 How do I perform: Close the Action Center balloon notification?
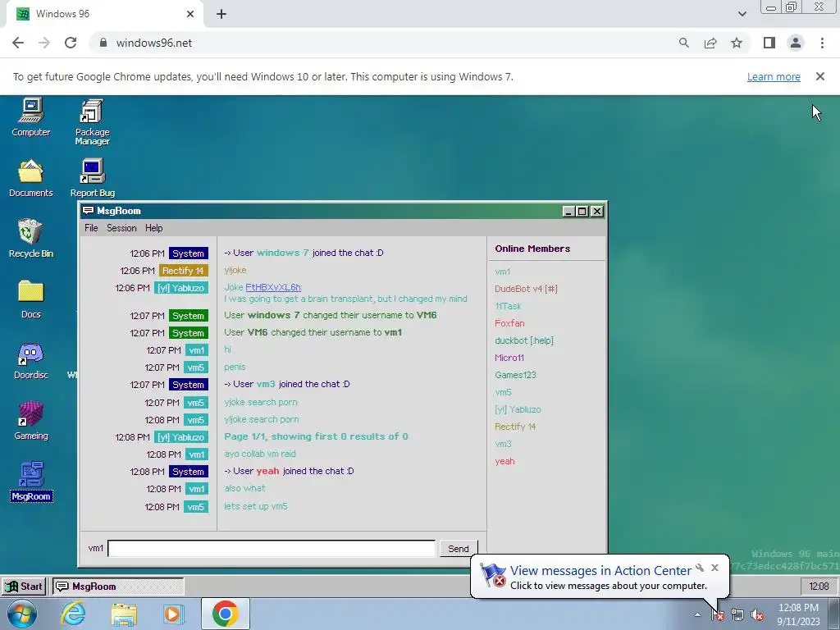click(714, 568)
